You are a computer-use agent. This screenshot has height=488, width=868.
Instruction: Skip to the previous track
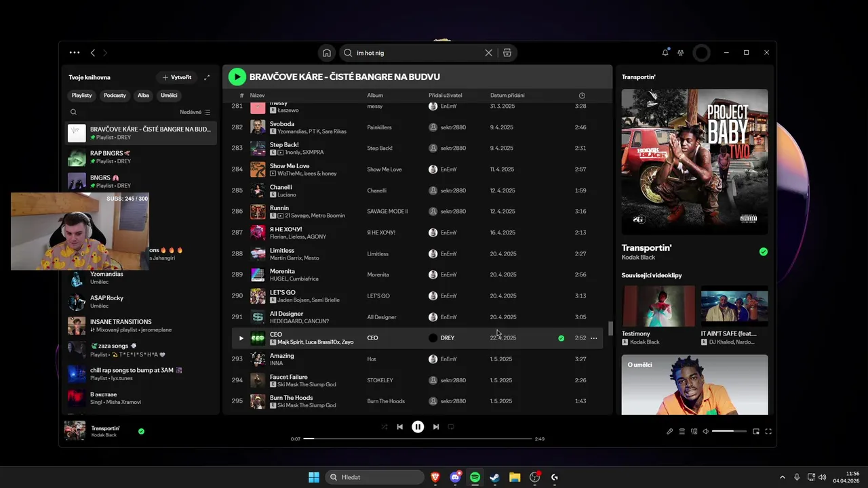coord(400,427)
